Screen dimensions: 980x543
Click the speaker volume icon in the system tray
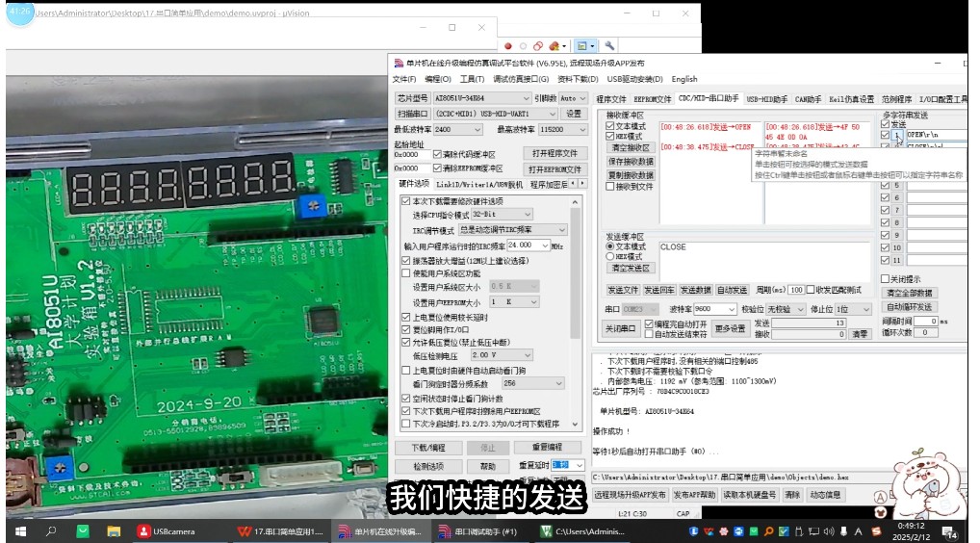click(x=829, y=531)
